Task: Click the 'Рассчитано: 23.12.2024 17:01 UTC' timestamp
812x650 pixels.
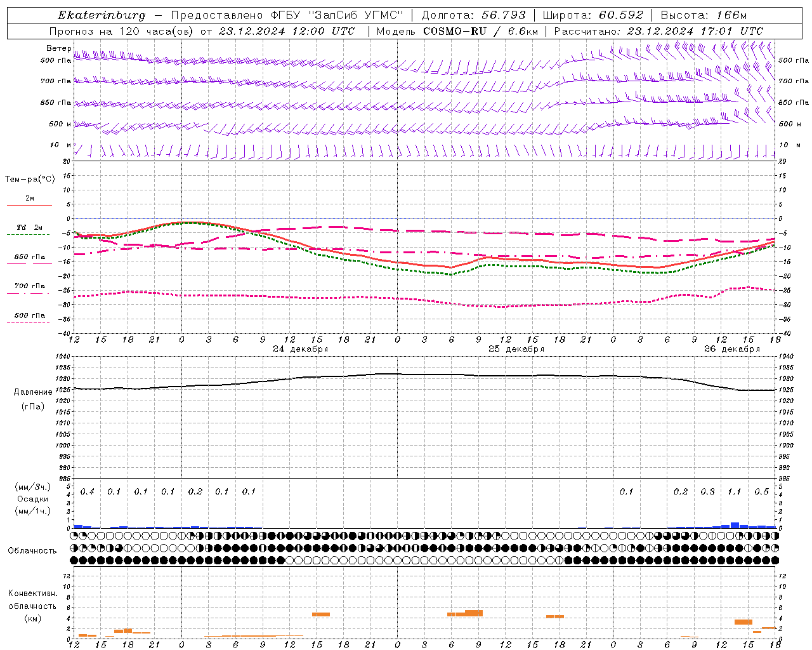Action: pyautogui.click(x=658, y=31)
